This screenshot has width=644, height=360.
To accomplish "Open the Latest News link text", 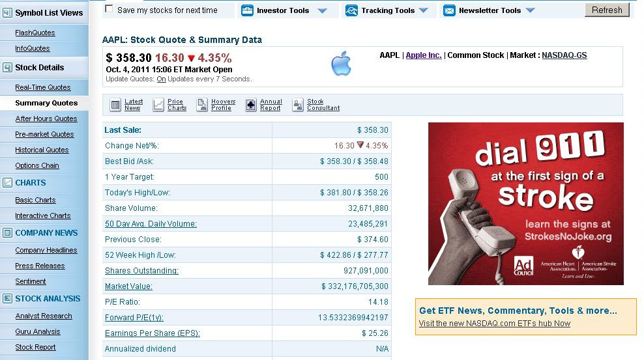I will [134, 105].
